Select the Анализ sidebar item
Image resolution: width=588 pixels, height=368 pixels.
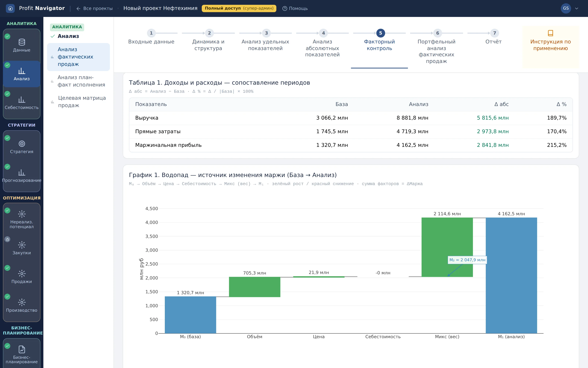click(x=22, y=74)
